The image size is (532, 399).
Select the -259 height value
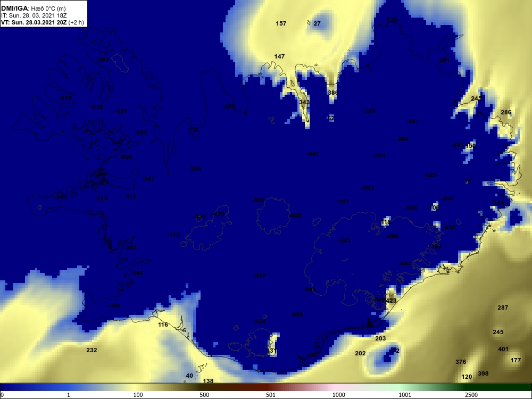click(x=229, y=106)
